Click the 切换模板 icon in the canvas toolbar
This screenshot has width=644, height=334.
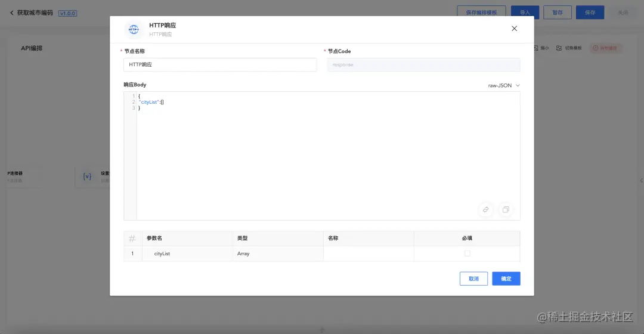coord(559,48)
